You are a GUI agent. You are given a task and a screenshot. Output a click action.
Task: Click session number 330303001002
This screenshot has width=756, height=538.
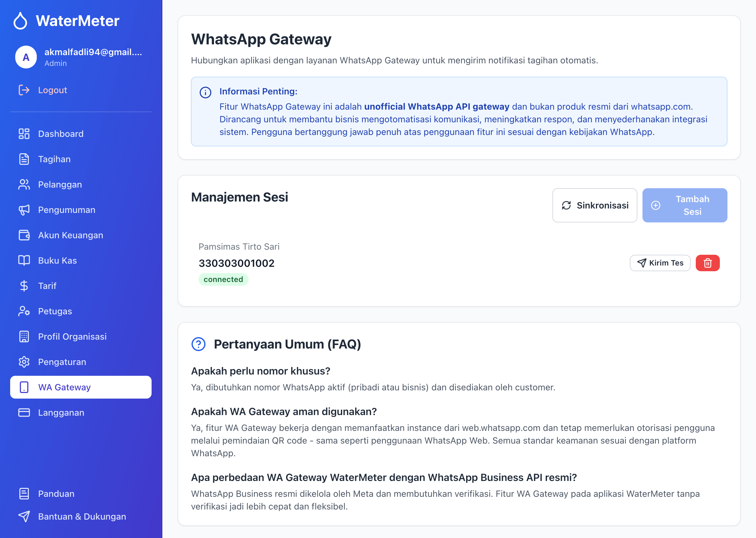click(237, 263)
